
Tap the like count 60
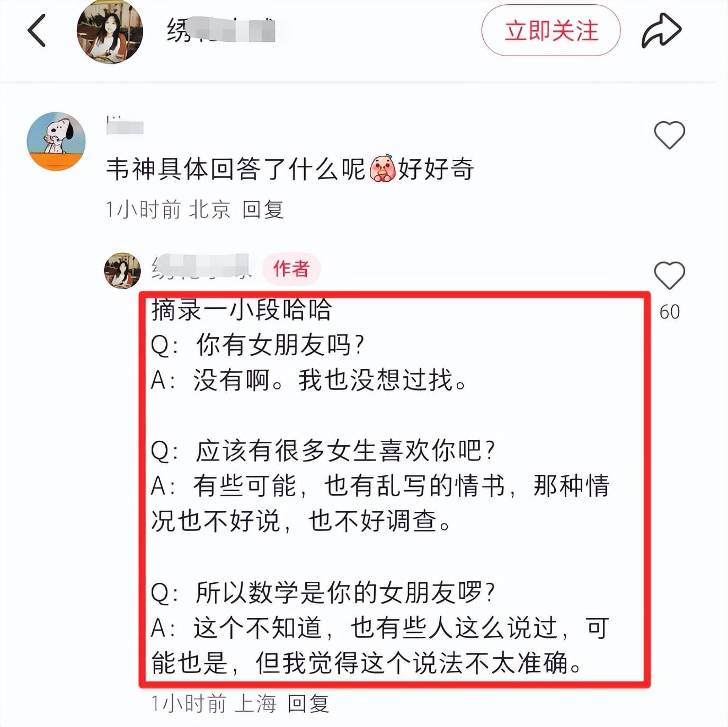[x=669, y=312]
